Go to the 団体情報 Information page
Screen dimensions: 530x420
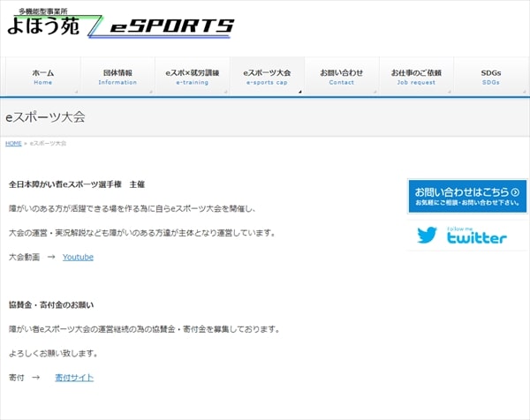117,76
